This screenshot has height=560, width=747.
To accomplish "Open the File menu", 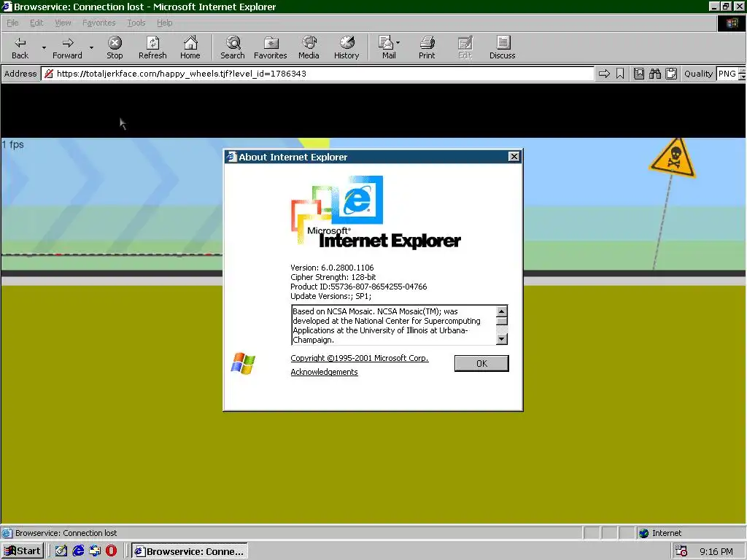I will (12, 23).
